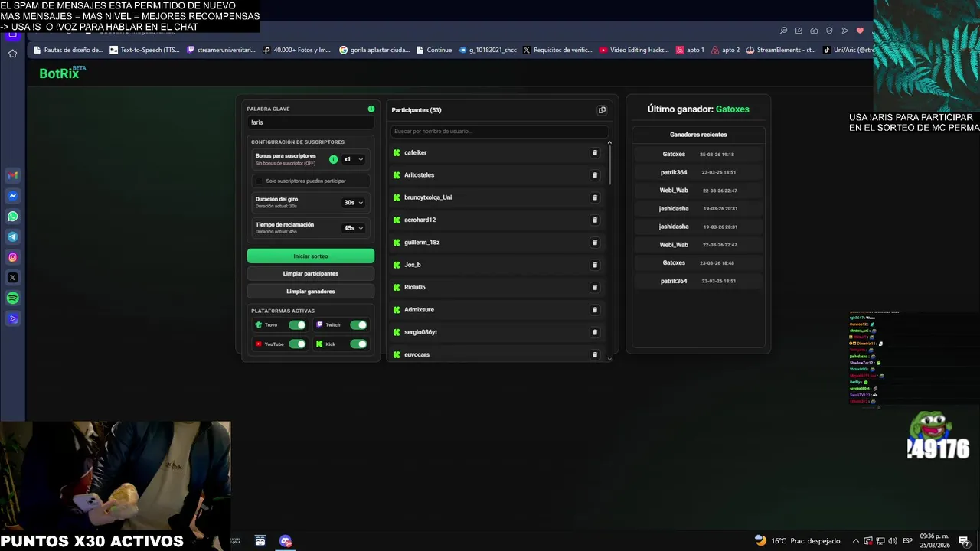980x551 pixels.
Task: Click the Palabra Clave info icon
Action: (371, 109)
